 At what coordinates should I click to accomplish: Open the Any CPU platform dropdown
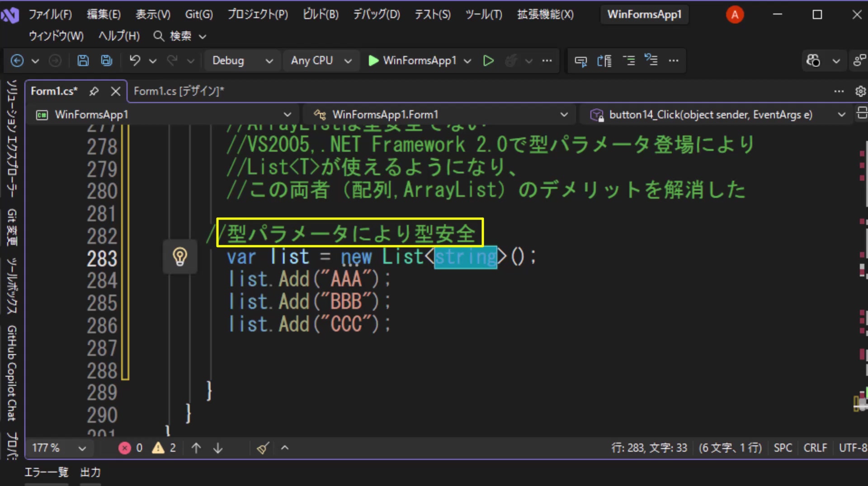(x=321, y=61)
